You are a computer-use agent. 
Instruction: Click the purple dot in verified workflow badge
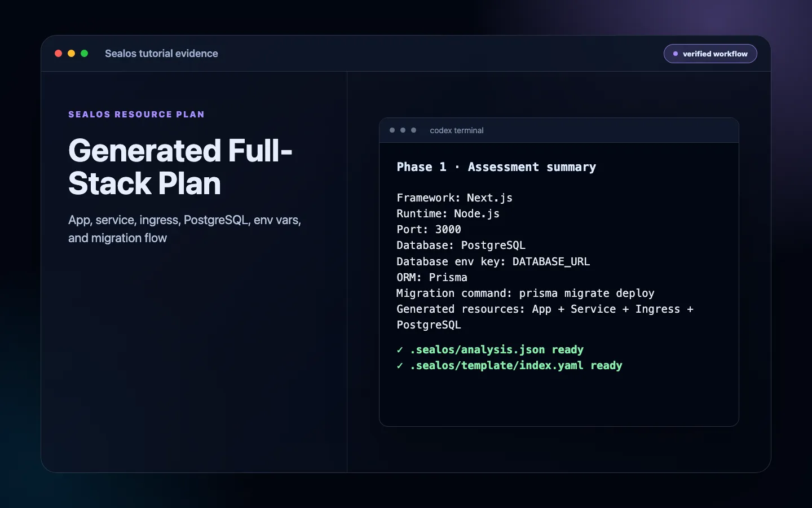676,54
